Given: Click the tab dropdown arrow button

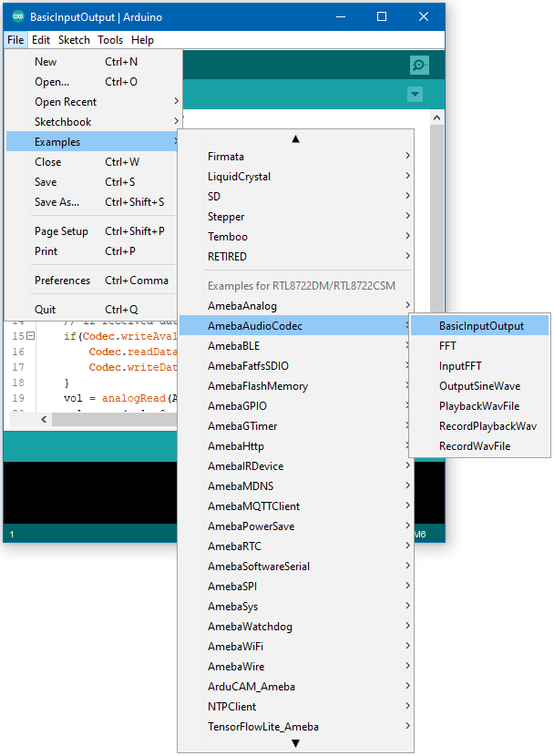Looking at the screenshot, I should [415, 95].
